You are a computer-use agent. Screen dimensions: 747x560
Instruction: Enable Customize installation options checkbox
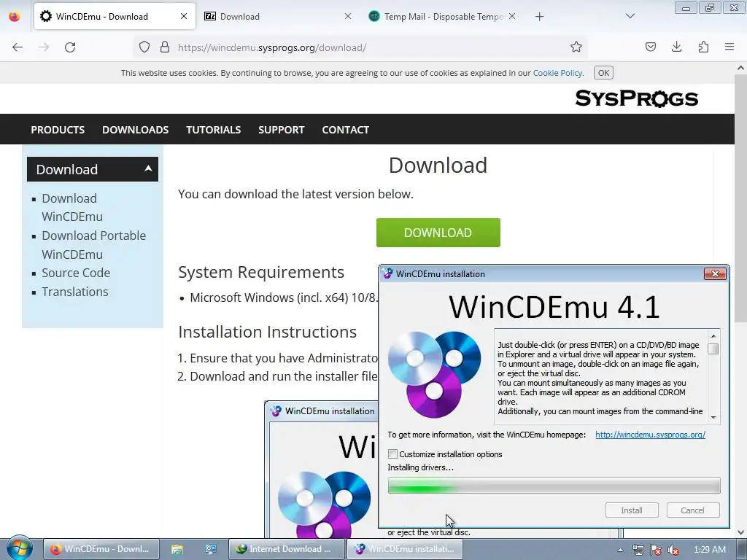tap(392, 454)
